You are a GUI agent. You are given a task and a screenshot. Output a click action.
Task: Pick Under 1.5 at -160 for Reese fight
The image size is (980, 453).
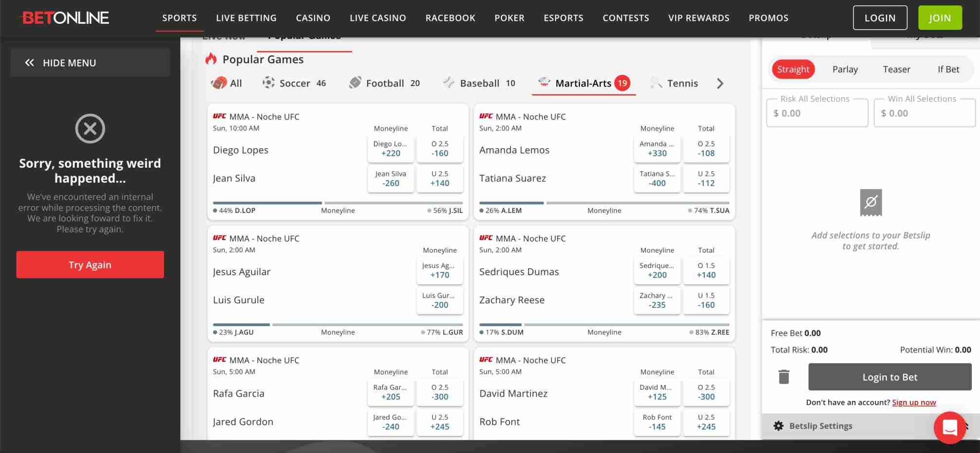point(706,300)
